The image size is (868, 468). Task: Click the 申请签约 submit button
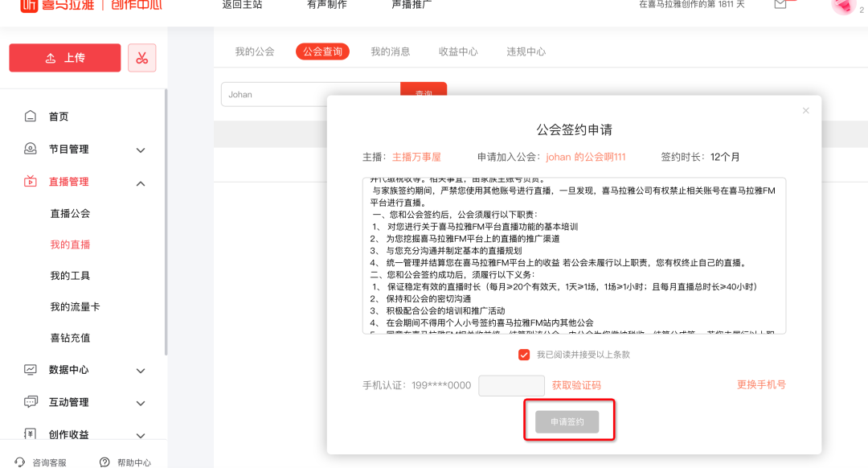567,421
